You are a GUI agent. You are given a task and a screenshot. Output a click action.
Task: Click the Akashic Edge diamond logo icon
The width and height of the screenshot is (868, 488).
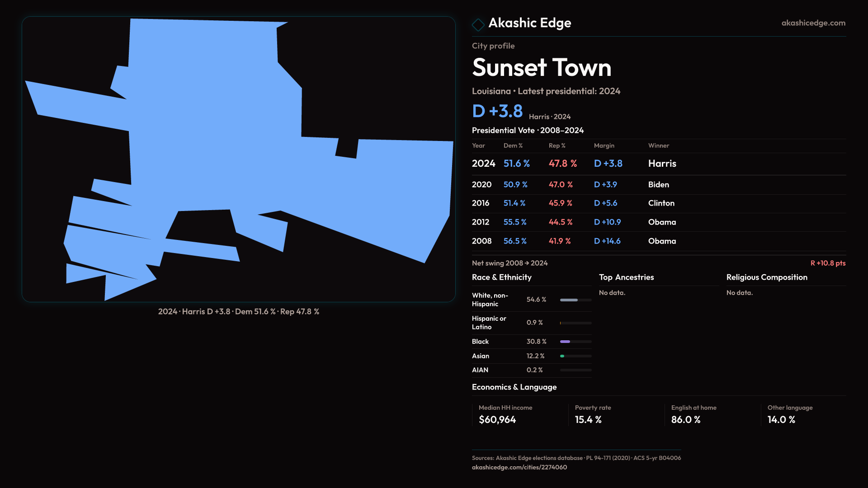[478, 24]
